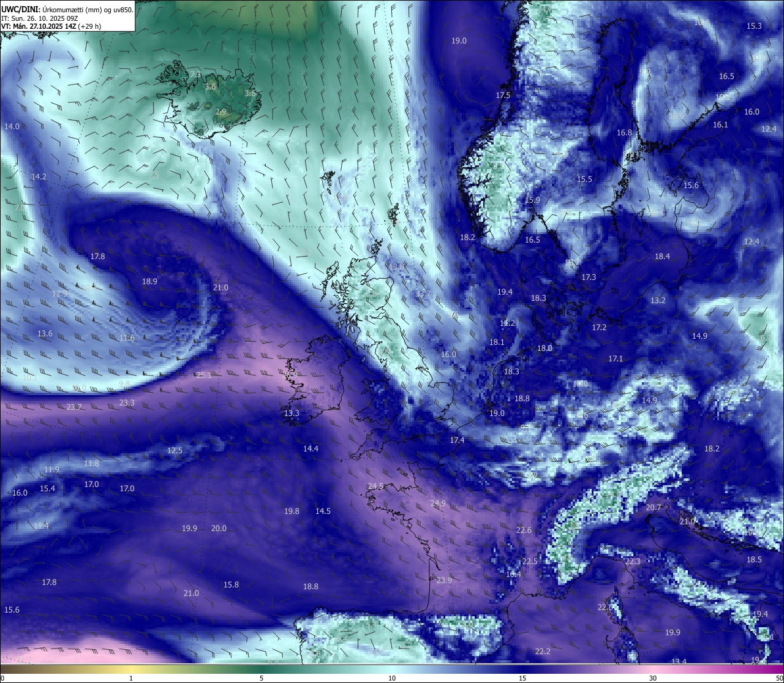
Task: Click the 20.7 value east of the Alps
Action: pos(654,508)
